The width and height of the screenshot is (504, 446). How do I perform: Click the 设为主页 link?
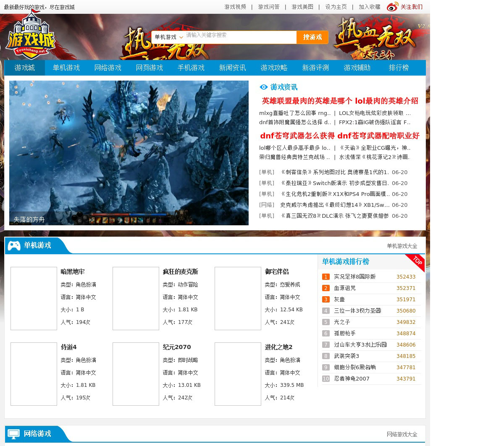[x=336, y=7]
